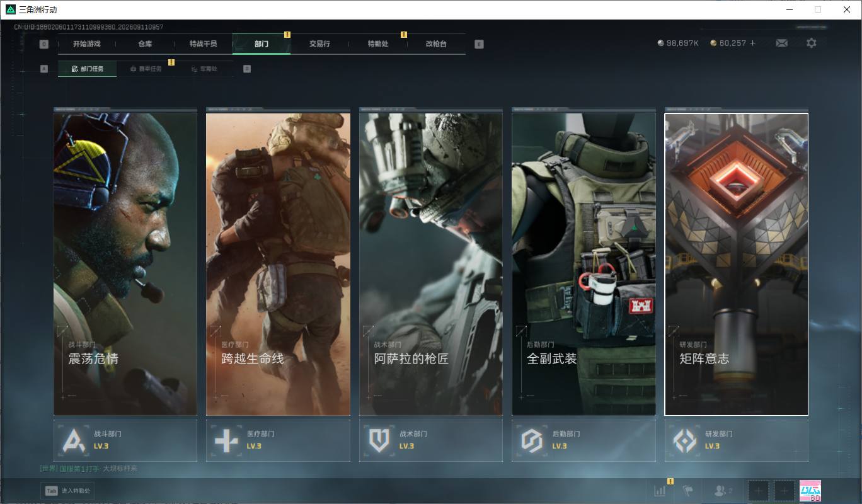
Task: Open the stats bar-chart icon in the bottom bar
Action: click(x=660, y=491)
